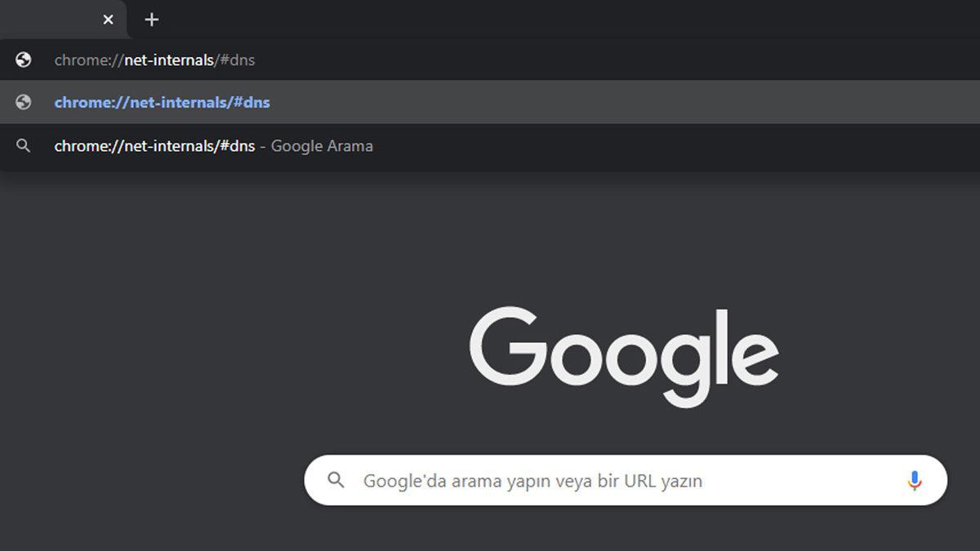Viewport: 980px width, 551px height.
Task: Click the microphone icon in the Google search bar
Action: pos(913,481)
